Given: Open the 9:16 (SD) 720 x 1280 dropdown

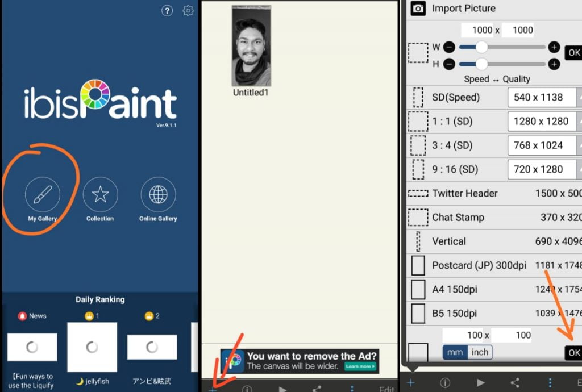Looking at the screenshot, I should pos(543,169).
